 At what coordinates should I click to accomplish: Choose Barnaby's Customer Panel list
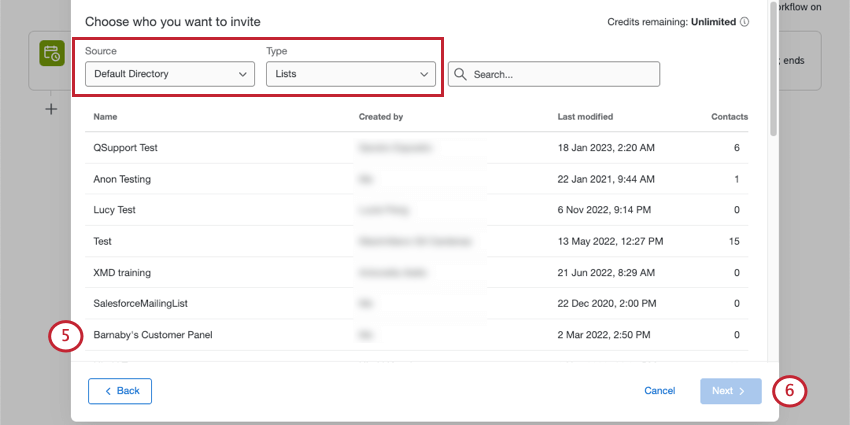point(153,334)
